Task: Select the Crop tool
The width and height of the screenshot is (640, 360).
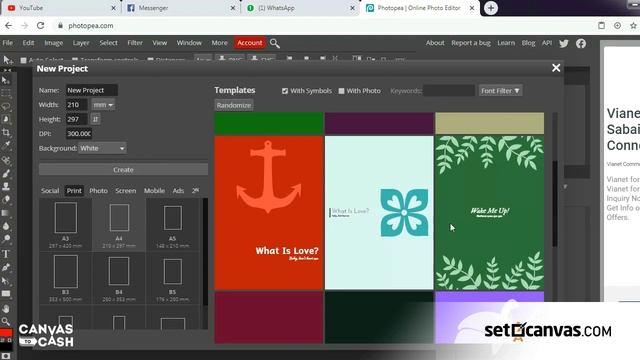Action: (6, 133)
